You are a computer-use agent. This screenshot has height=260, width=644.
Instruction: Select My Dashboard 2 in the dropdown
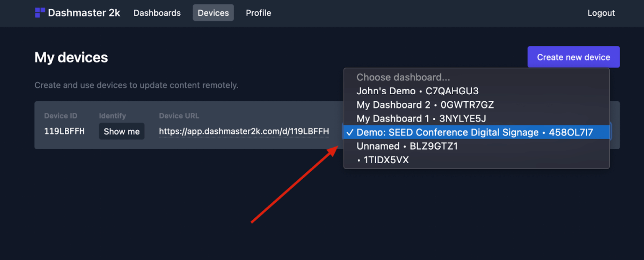(x=425, y=105)
